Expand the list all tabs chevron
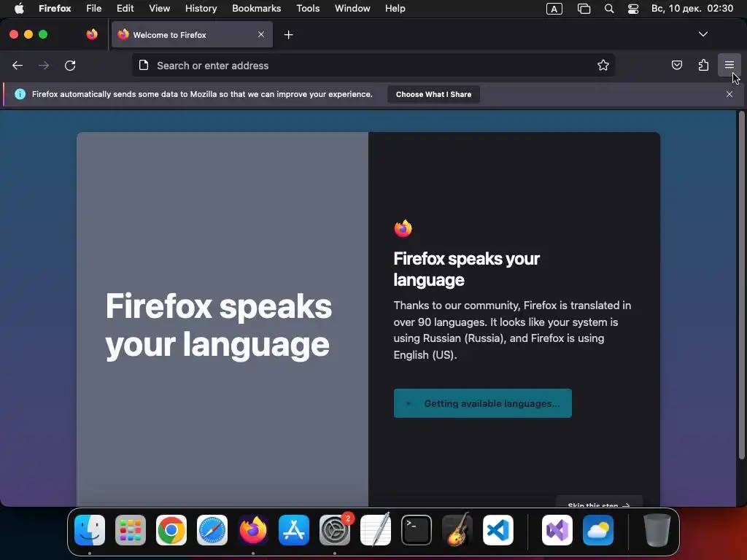747x560 pixels. [703, 34]
